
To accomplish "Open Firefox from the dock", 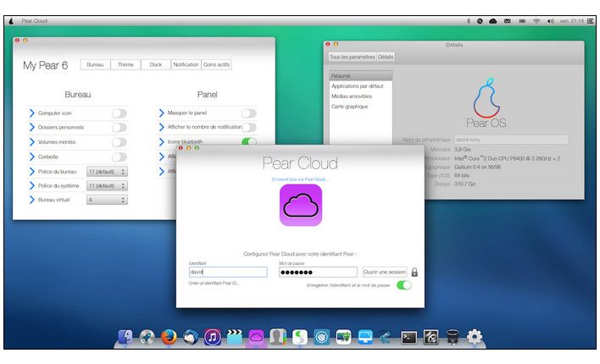I will [168, 337].
